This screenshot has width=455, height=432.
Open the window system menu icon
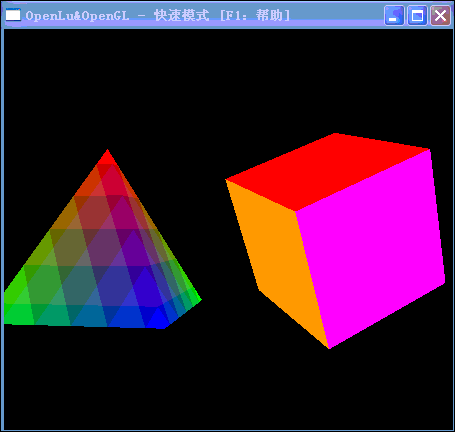(x=13, y=15)
